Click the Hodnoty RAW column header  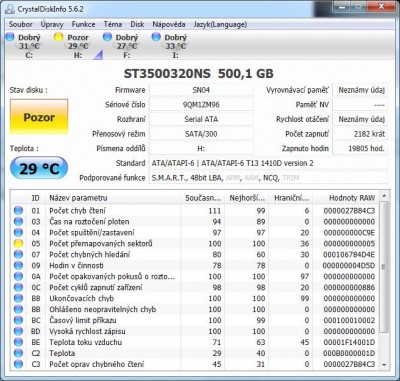tap(346, 198)
